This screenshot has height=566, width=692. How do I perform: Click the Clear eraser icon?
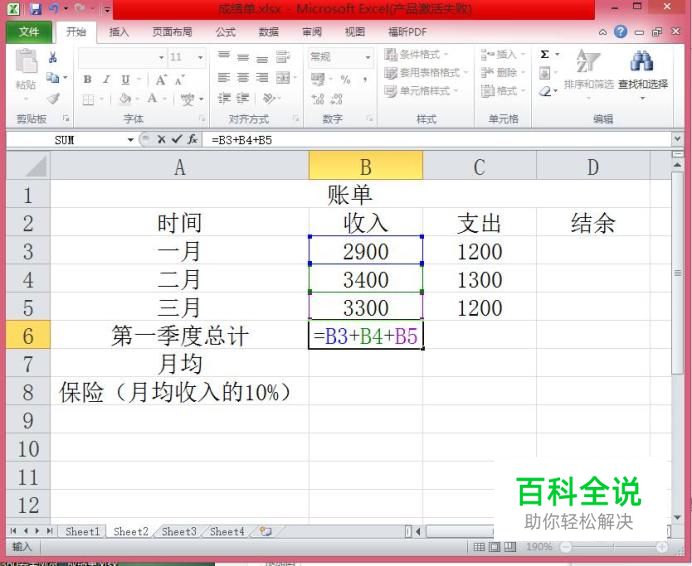[545, 91]
